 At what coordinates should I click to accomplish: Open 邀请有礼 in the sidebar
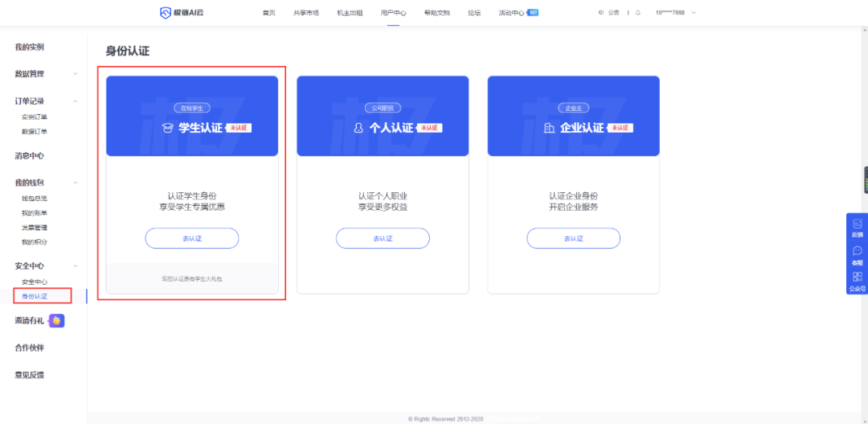30,320
